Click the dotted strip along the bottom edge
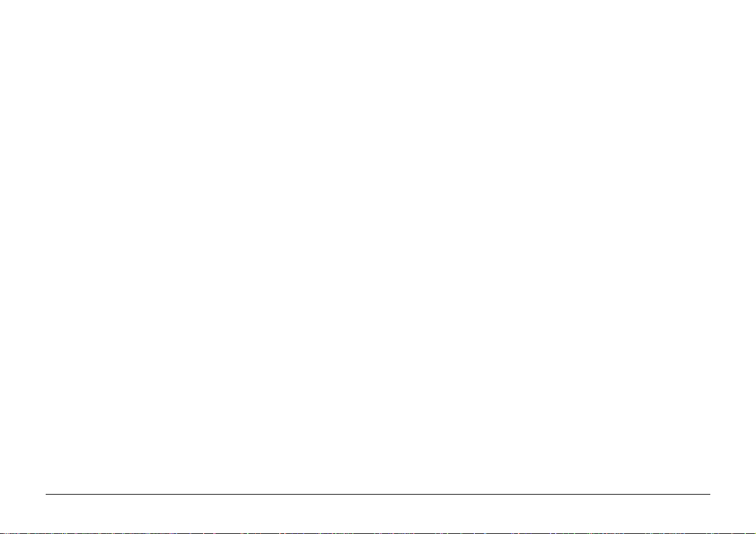This screenshot has height=534, width=756. (x=378, y=533)
